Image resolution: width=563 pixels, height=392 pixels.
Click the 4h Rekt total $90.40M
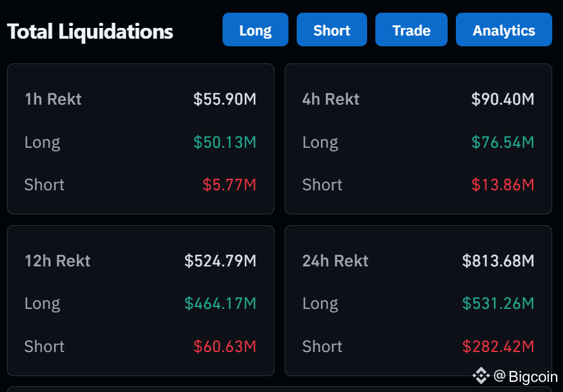pyautogui.click(x=503, y=99)
